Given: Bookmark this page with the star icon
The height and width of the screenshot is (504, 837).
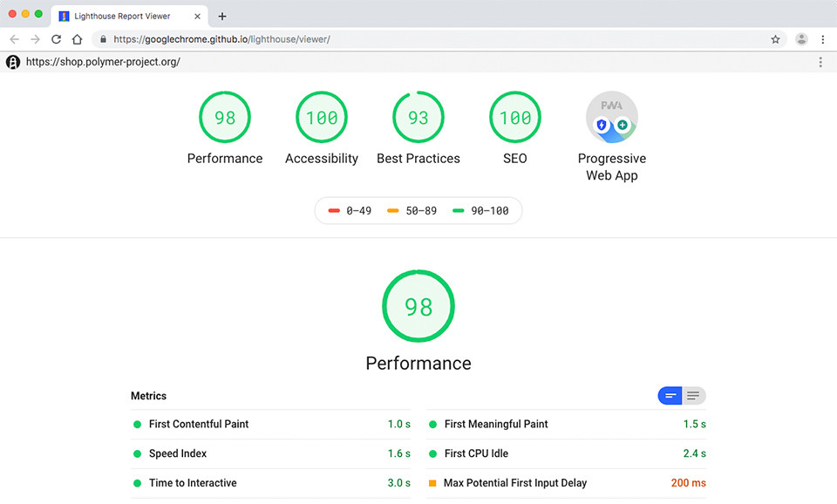Looking at the screenshot, I should [775, 39].
